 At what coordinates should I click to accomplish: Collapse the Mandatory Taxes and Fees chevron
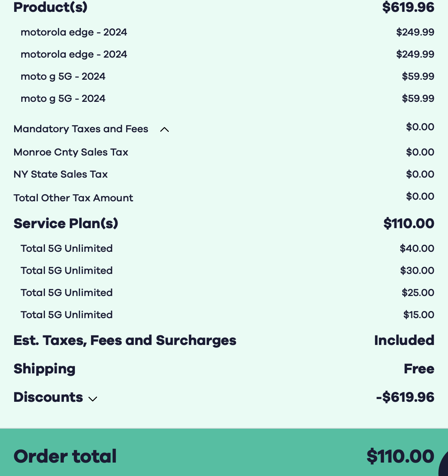[164, 129]
